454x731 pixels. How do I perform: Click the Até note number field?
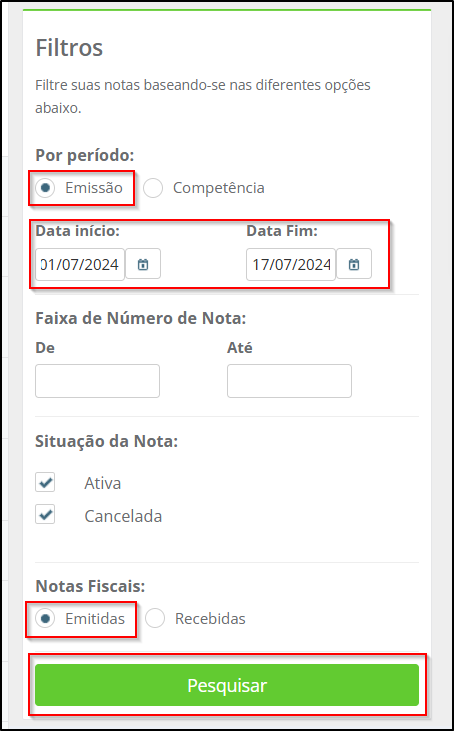pos(289,381)
